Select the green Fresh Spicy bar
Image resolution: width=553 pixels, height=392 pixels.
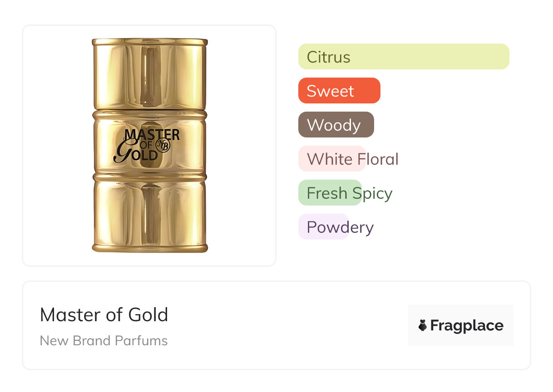330,193
